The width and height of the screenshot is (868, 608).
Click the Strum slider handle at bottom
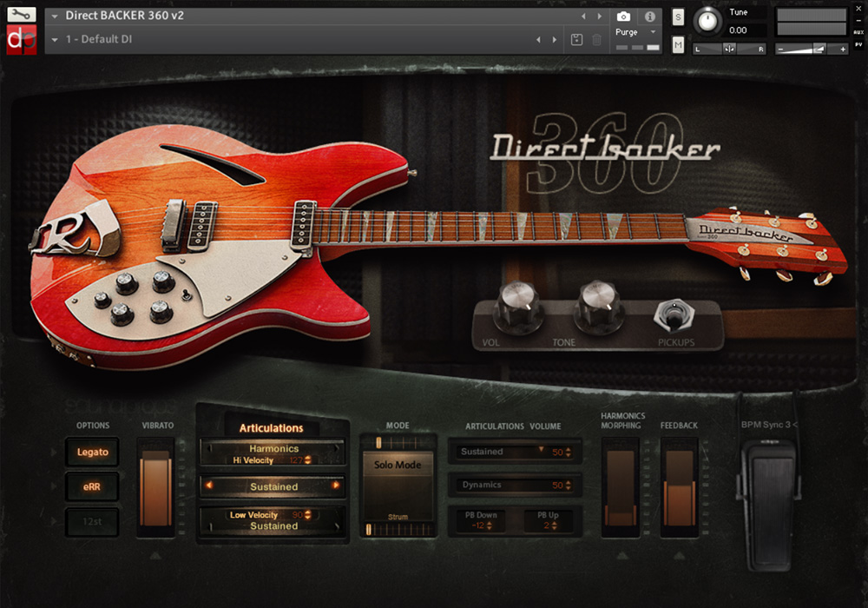[369, 529]
